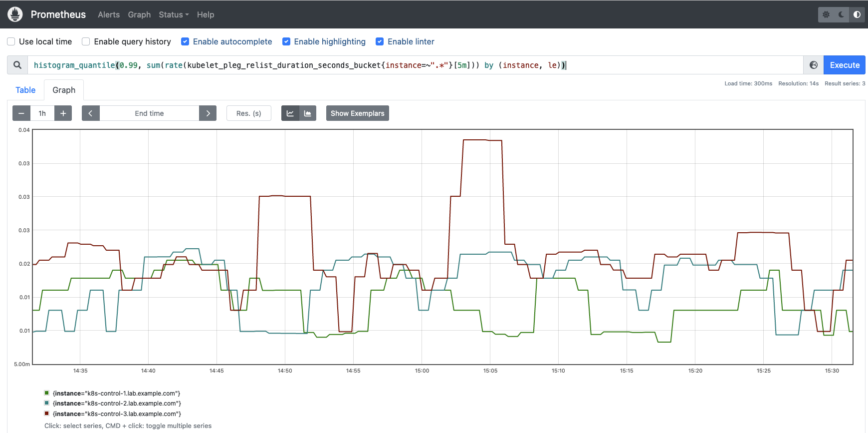The width and height of the screenshot is (868, 433).
Task: Show stacked area graph icon
Action: [x=308, y=113]
